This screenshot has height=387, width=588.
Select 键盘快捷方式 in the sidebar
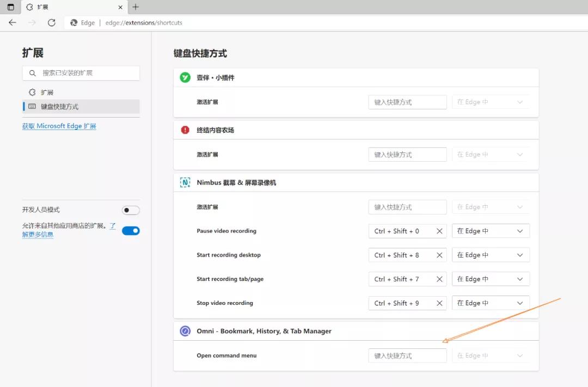click(59, 107)
